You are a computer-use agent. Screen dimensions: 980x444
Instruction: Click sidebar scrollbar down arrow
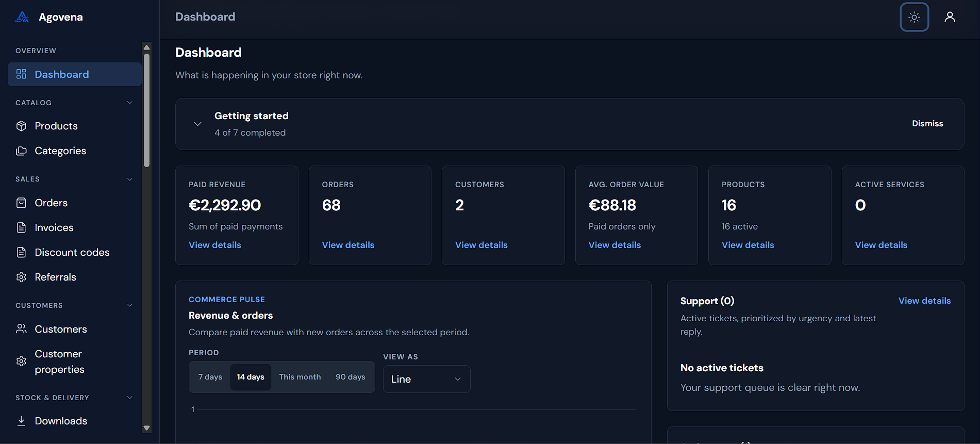(x=146, y=427)
